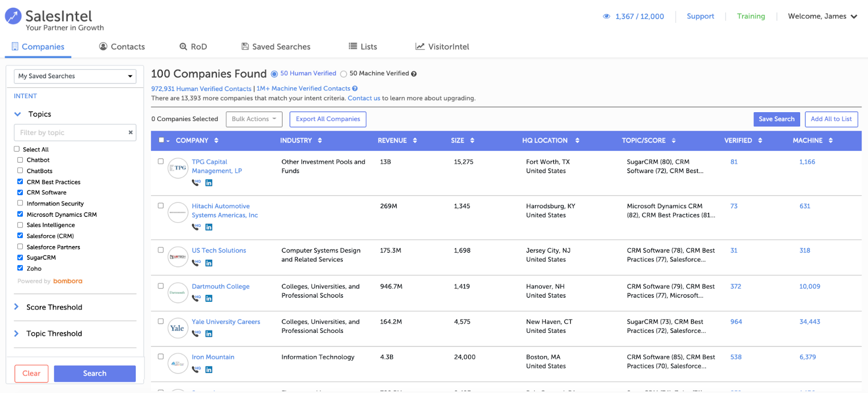This screenshot has width=868, height=393.
Task: Open the Training link
Action: click(751, 16)
